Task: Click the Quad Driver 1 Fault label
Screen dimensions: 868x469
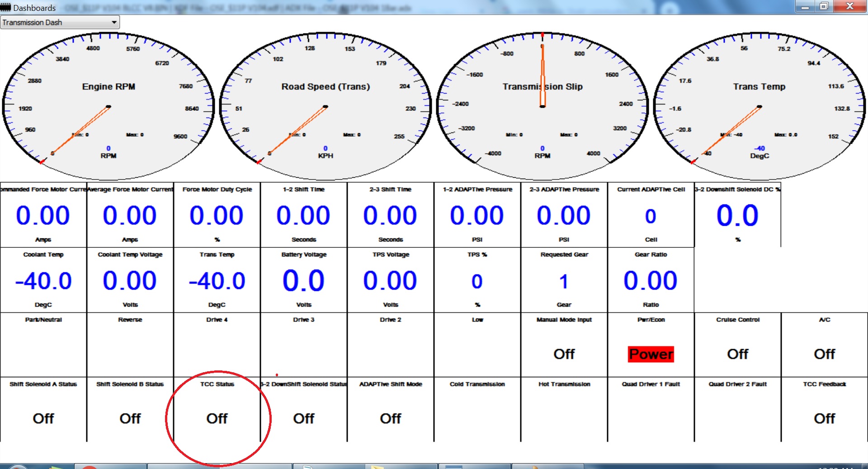Action: pyautogui.click(x=651, y=384)
